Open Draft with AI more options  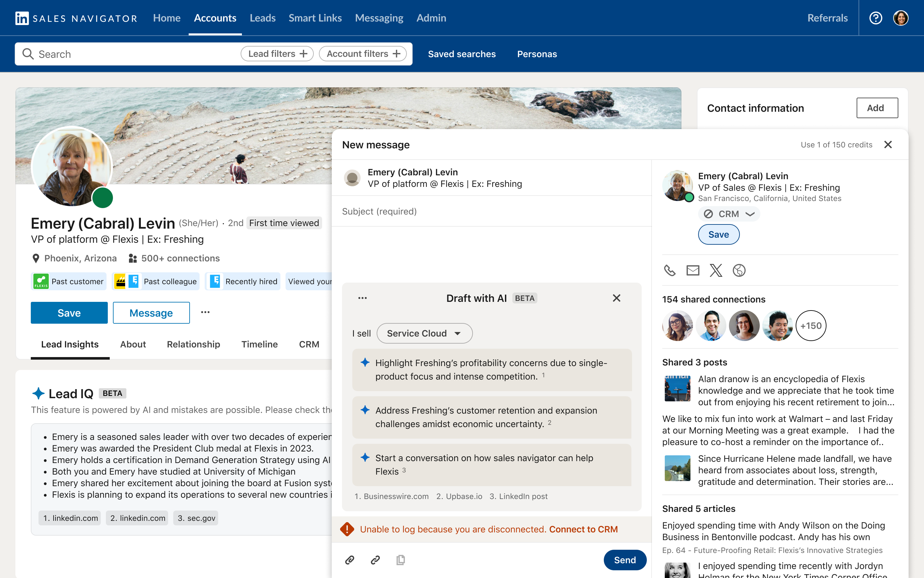tap(362, 298)
